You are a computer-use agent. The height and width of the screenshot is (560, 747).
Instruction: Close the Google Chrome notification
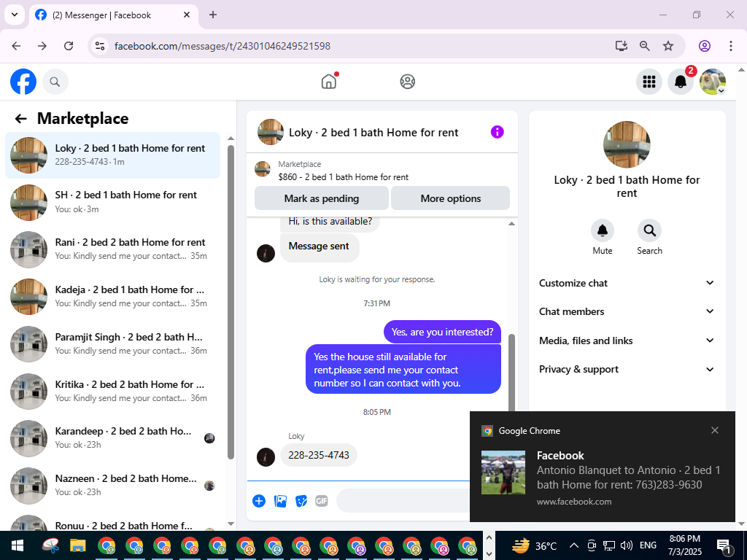click(x=715, y=430)
